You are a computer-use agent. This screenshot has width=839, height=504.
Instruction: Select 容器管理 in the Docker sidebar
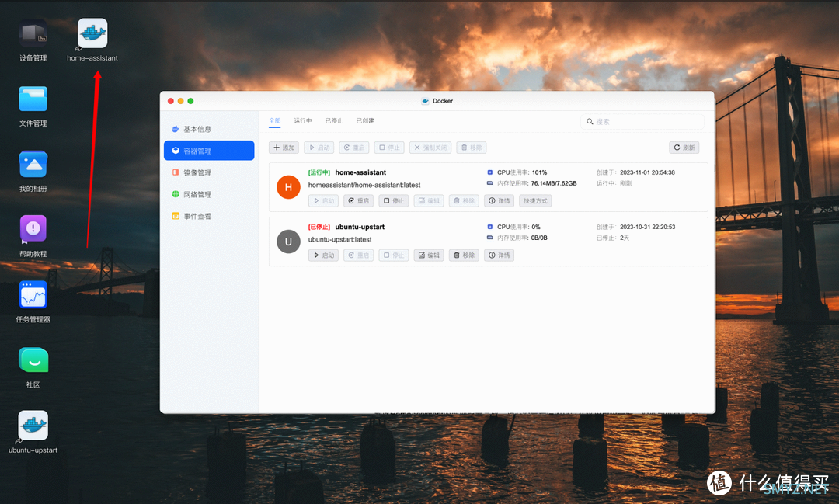209,151
